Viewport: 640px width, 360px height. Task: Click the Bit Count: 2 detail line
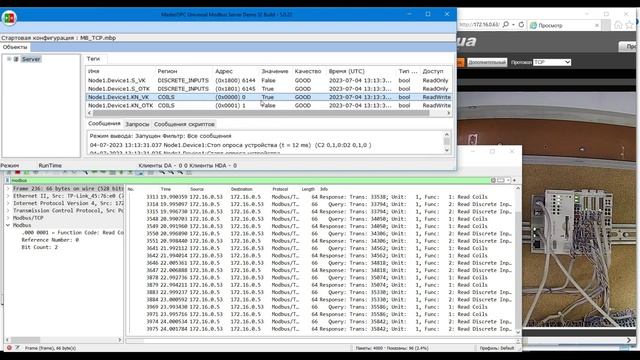pos(40,247)
